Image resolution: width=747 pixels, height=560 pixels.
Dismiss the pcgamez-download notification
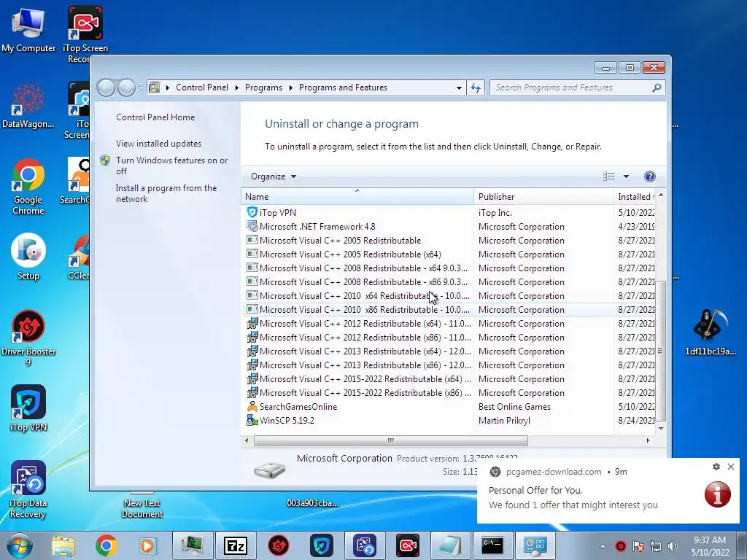tap(731, 467)
